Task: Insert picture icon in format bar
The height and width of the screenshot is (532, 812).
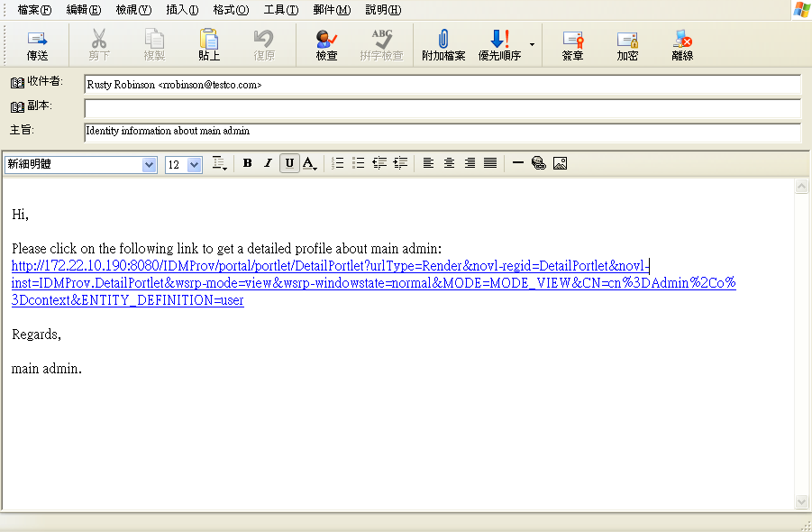Action: (560, 163)
